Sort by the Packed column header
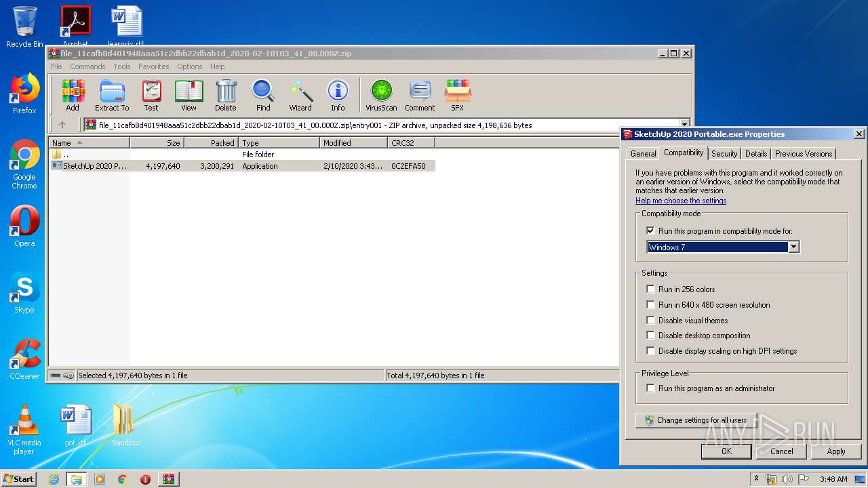 (211, 143)
